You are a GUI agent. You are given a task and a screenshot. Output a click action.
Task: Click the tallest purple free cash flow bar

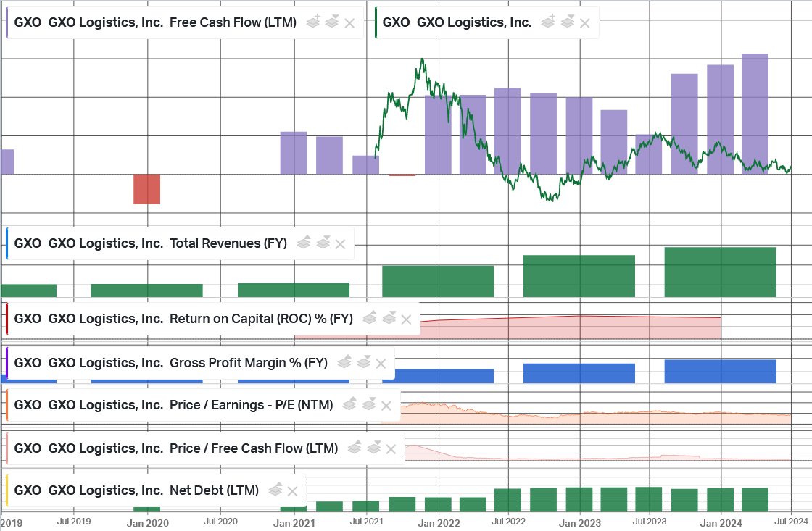click(755, 114)
